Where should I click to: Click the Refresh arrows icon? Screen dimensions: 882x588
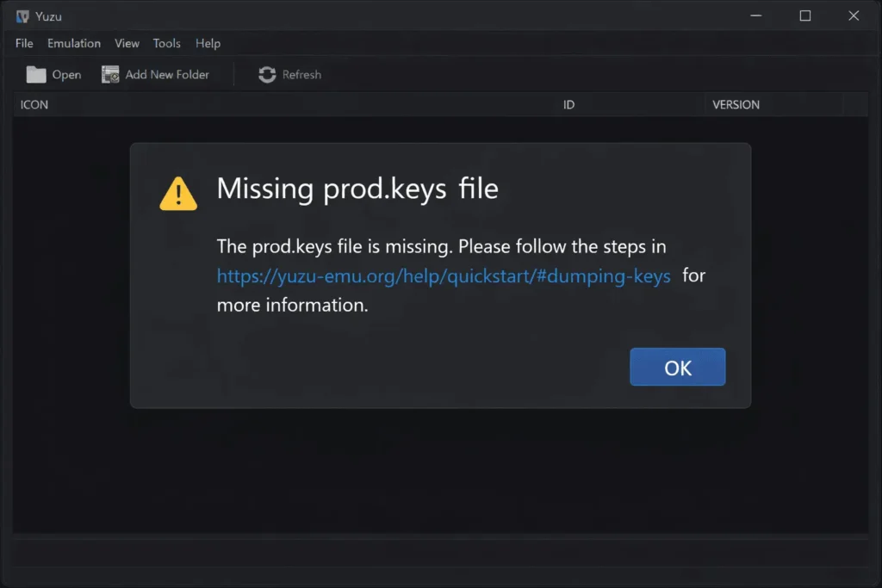click(x=267, y=75)
